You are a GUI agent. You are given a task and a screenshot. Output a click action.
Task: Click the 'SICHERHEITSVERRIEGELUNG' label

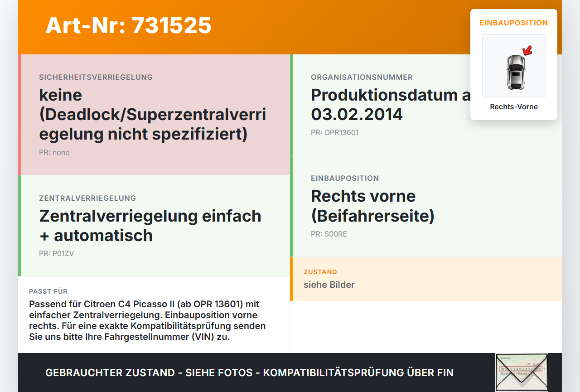[x=96, y=77]
